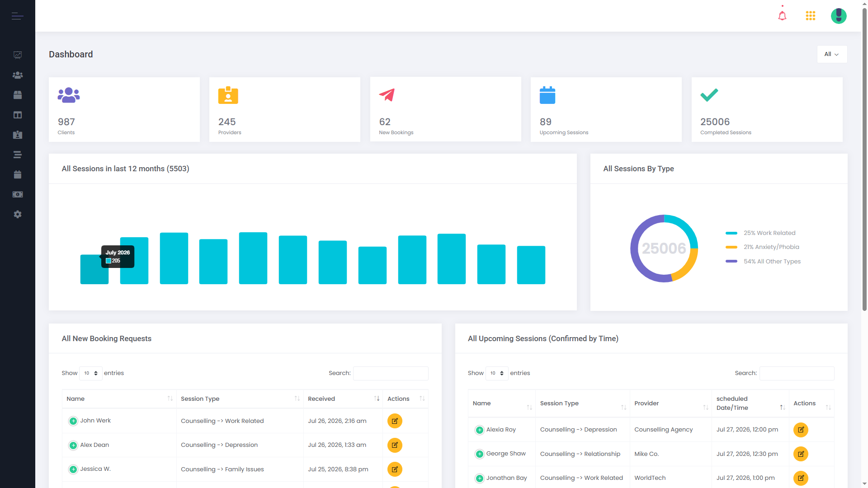This screenshot has width=868, height=488.
Task: Expand John Werk row details
Action: [73, 421]
